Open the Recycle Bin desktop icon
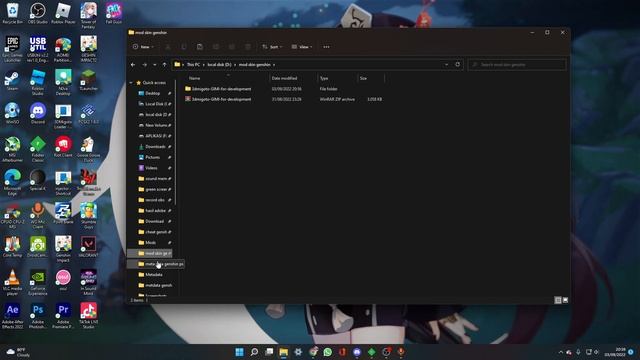 [x=12, y=13]
